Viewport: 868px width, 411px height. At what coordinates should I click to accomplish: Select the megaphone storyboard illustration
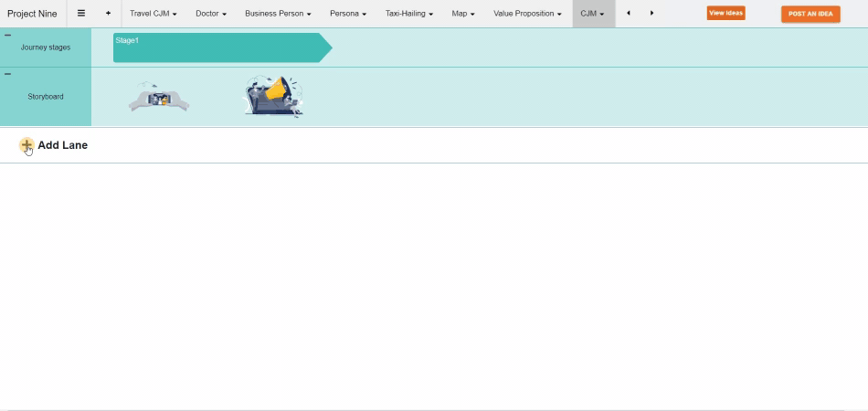273,96
